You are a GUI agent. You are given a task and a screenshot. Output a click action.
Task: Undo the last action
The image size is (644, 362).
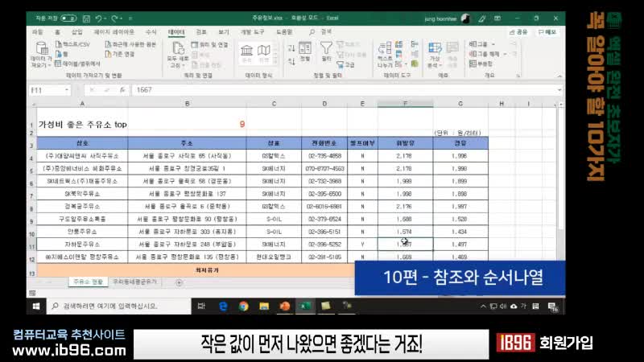tap(98, 19)
